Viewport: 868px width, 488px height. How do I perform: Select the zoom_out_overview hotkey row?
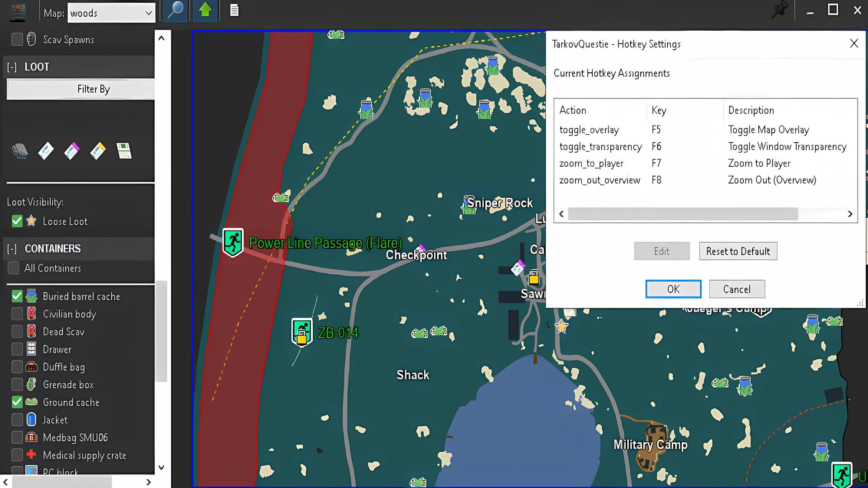[705, 180]
